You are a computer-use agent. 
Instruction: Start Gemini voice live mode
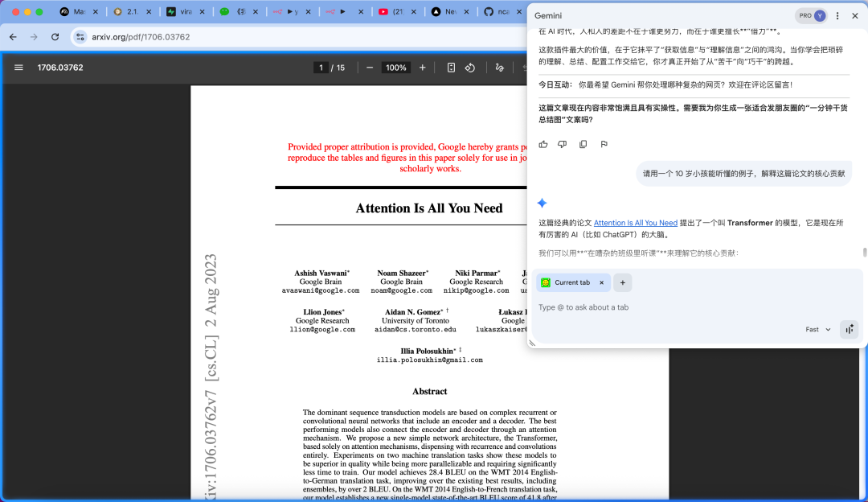coord(850,330)
